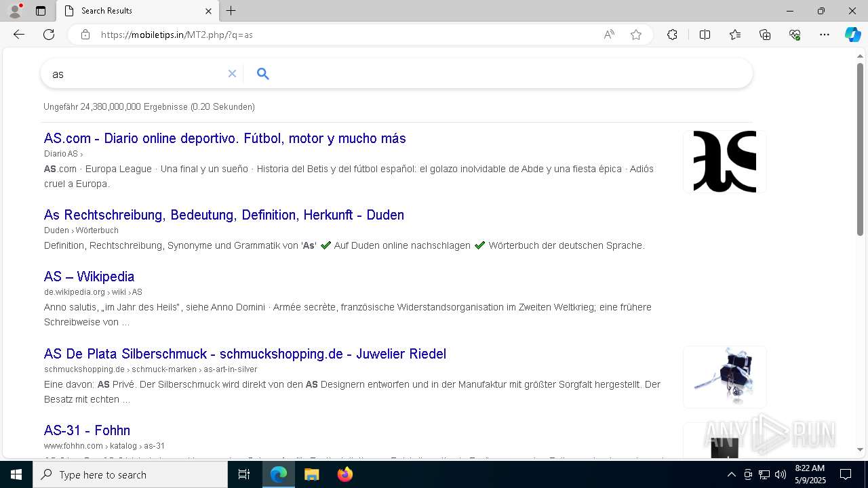The image size is (868, 488).
Task: Open AS.com Diario online deportivo result
Action: (x=225, y=138)
